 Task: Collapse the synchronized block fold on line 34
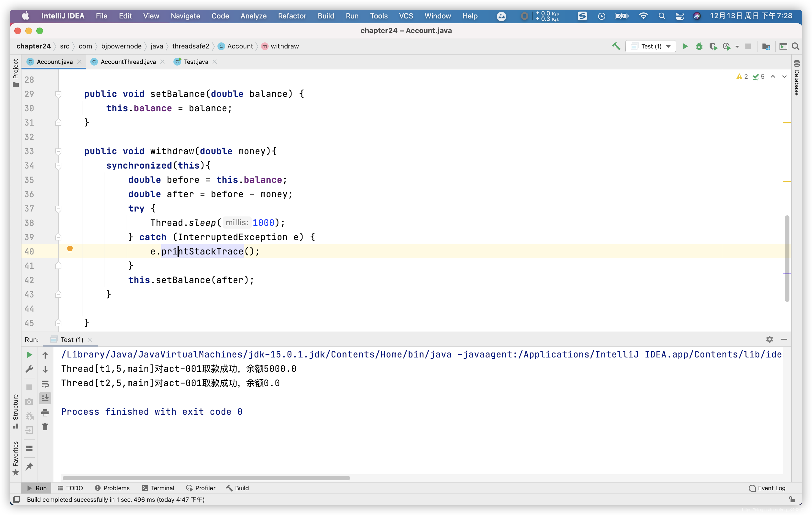point(58,166)
